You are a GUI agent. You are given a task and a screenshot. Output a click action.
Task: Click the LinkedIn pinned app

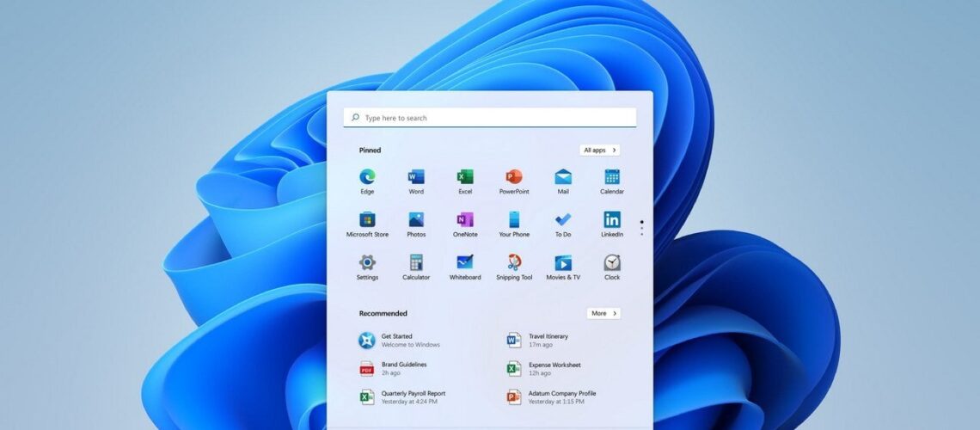pos(612,220)
